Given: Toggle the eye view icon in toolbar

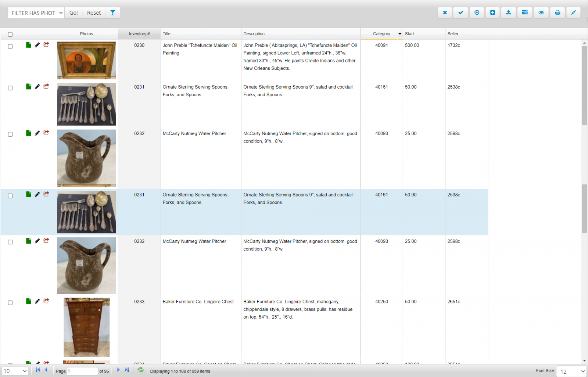Looking at the screenshot, I should [541, 12].
